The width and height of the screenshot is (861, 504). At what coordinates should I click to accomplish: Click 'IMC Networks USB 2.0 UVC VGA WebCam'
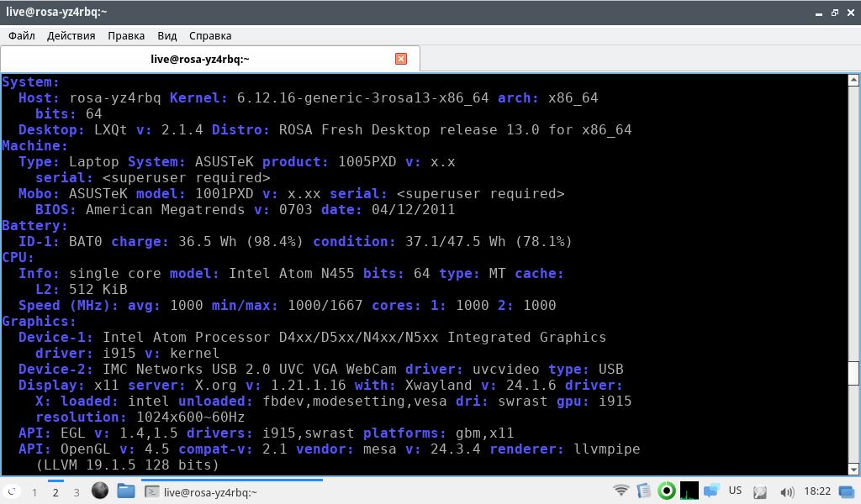pyautogui.click(x=249, y=369)
